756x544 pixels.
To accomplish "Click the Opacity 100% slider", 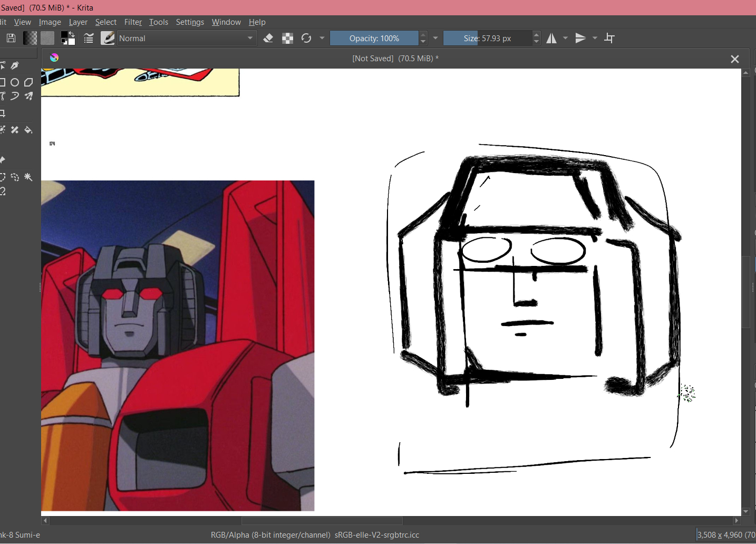I will 374,38.
